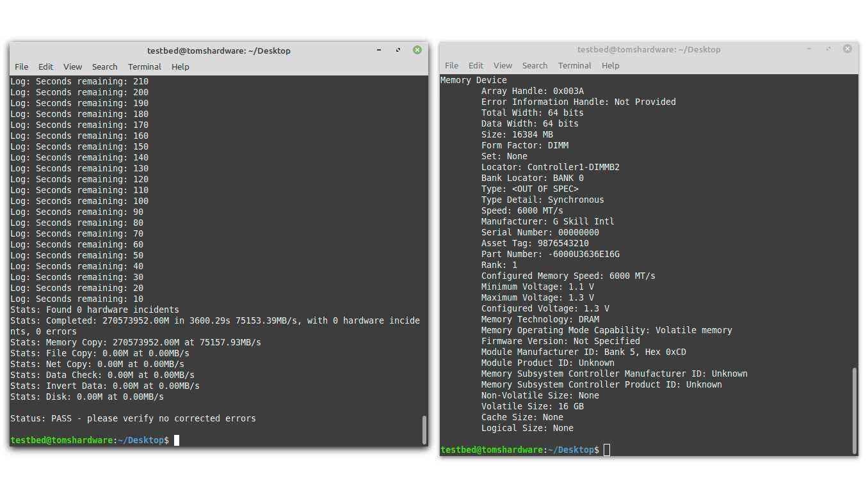
Task: Click 'Minimum Voltage: 1.1 V' line
Action: [x=538, y=287]
